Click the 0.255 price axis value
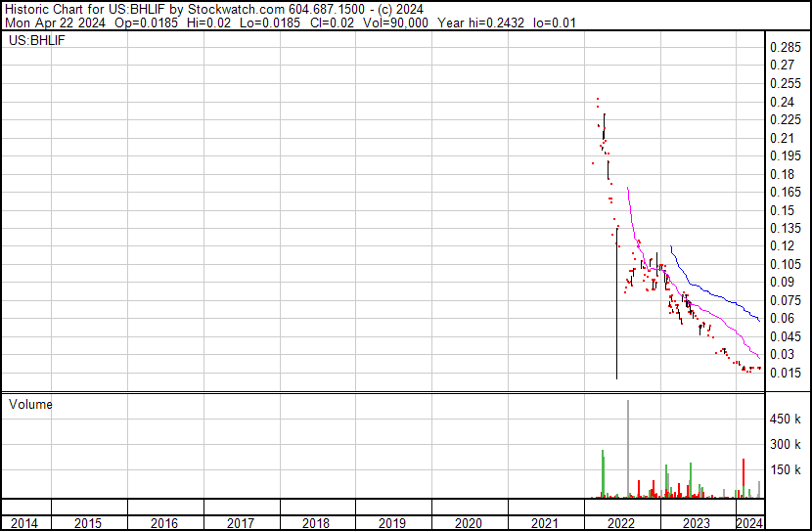This screenshot has width=812, height=531. pyautogui.click(x=786, y=83)
